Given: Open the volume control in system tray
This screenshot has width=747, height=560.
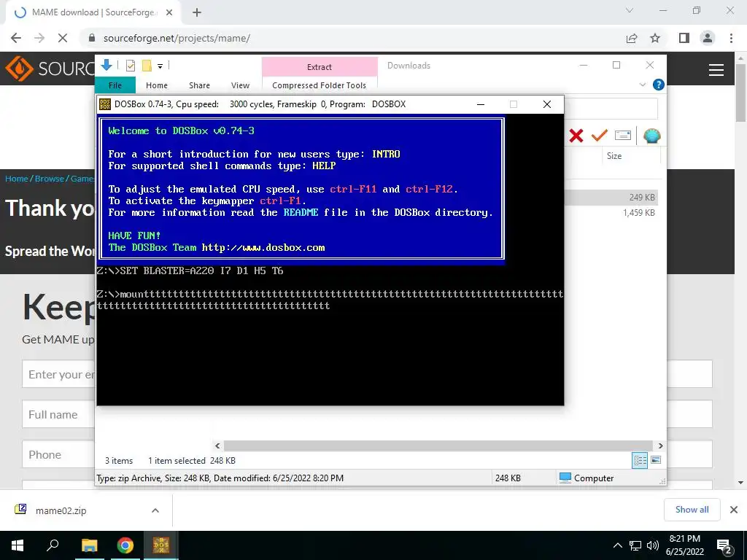Looking at the screenshot, I should point(653,545).
